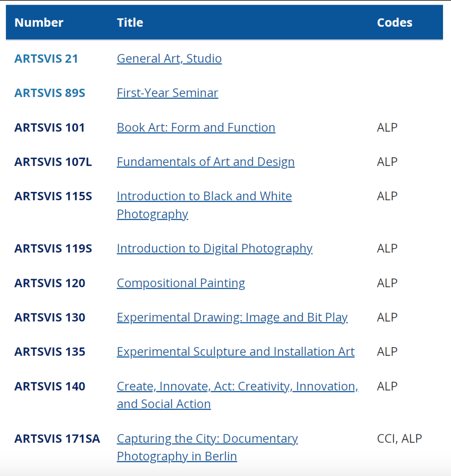Open the Compositional Painting course
Image resolution: width=451 pixels, height=476 pixels.
(181, 283)
